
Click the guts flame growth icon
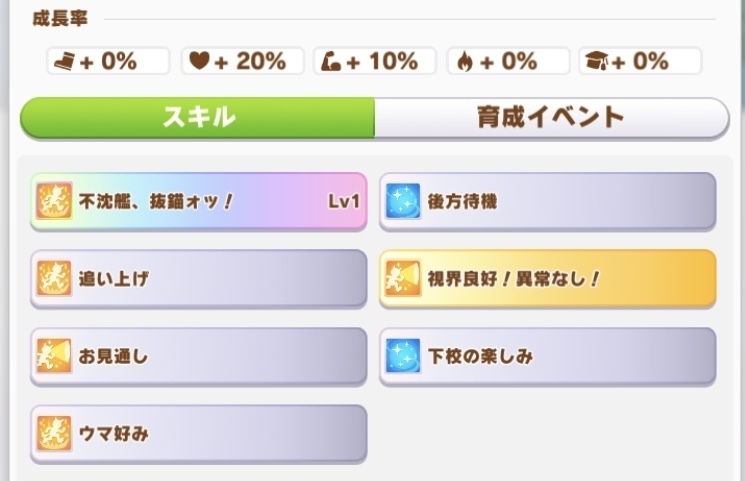tap(463, 61)
